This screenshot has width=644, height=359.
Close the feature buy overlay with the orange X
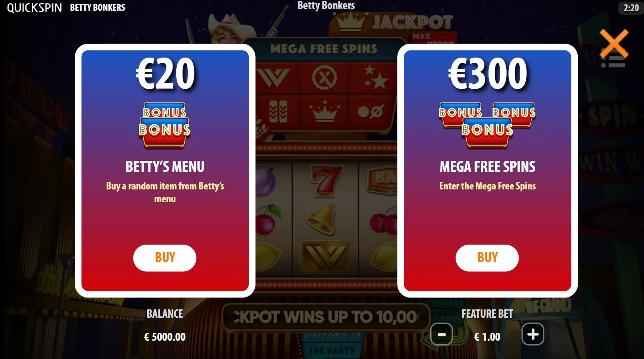point(614,43)
